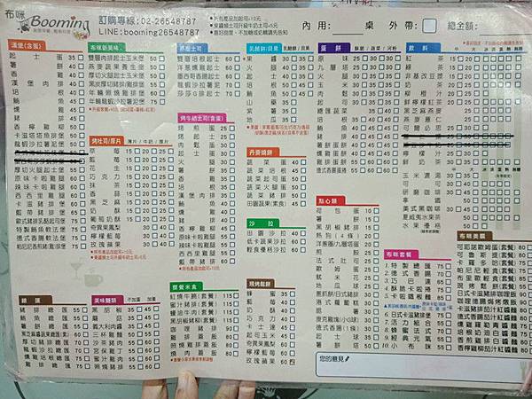Tick 10.小布咪 套餐 55 checkbox
This screenshot has height=399, width=532.
click(x=449, y=347)
